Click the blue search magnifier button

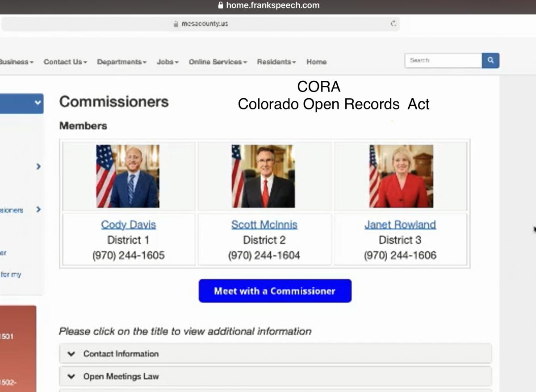[x=490, y=61]
